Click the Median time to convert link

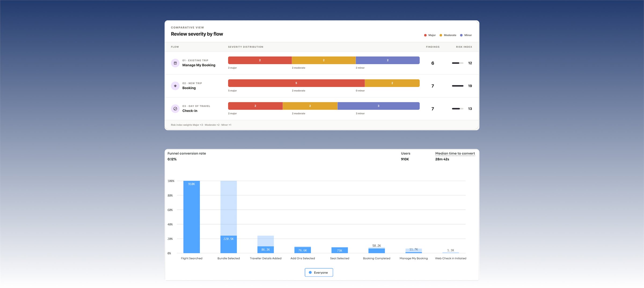pyautogui.click(x=455, y=153)
